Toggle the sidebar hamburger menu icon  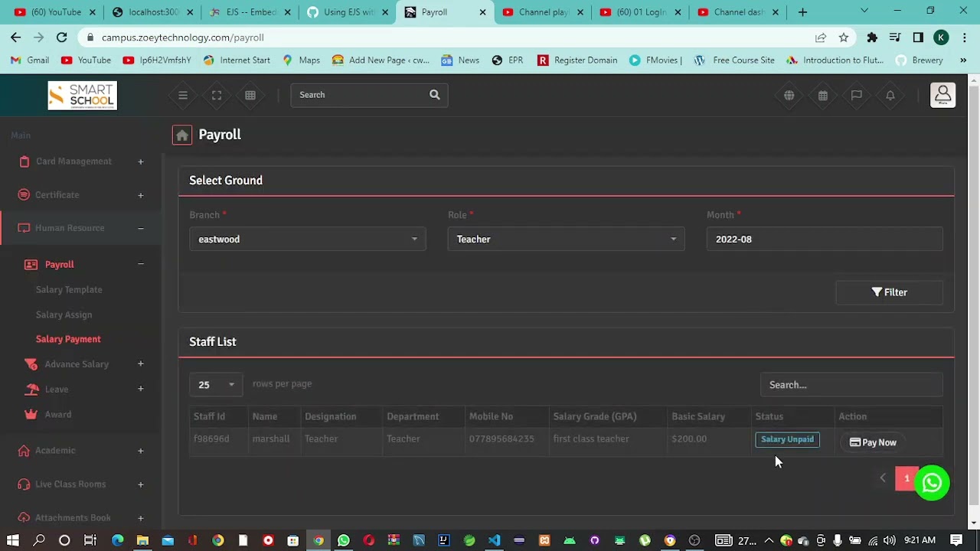tap(183, 95)
